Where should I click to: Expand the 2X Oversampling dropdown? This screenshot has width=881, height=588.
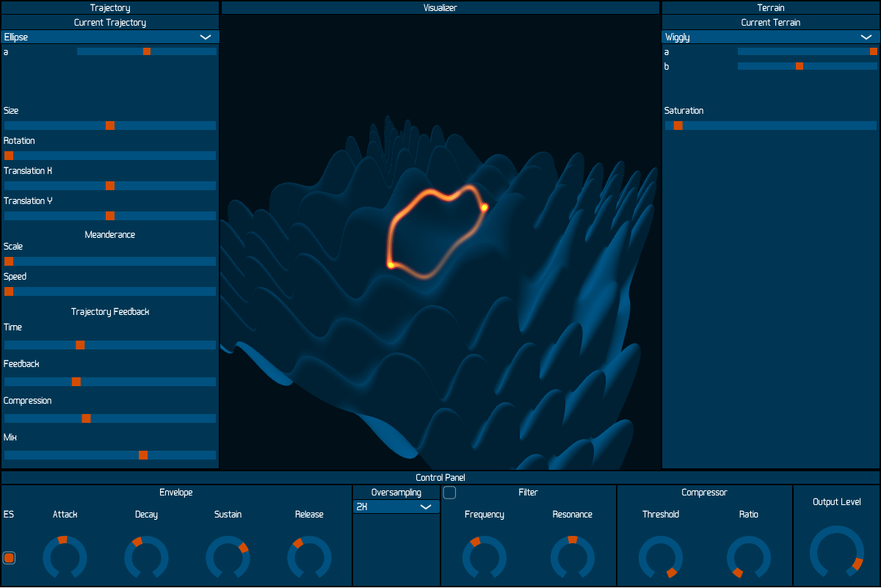(396, 507)
